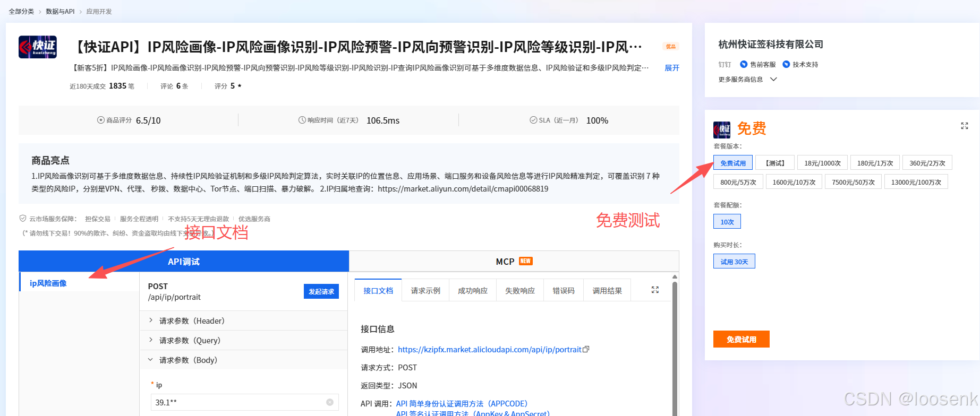Select ip风险画像 API in list
This screenshot has height=416, width=980.
tap(79, 283)
